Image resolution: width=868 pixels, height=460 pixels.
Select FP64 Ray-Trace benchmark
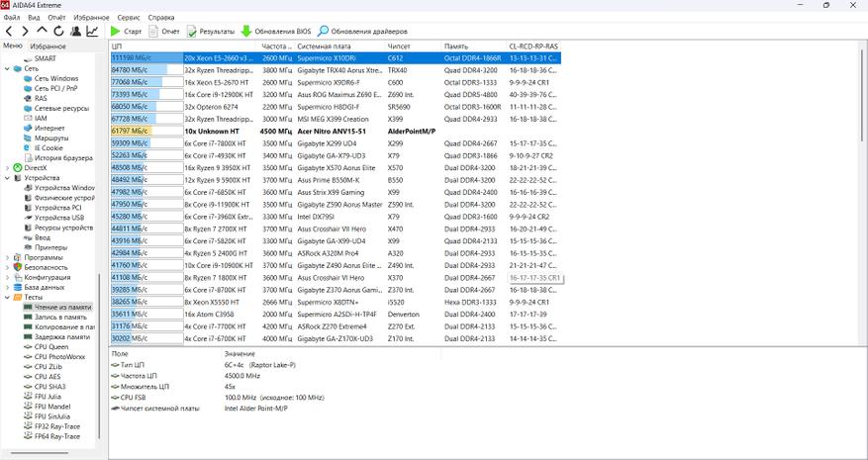click(x=57, y=436)
